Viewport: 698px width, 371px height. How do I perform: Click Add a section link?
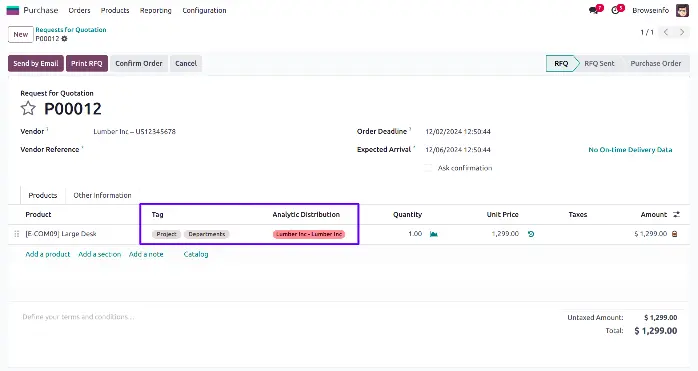click(100, 254)
